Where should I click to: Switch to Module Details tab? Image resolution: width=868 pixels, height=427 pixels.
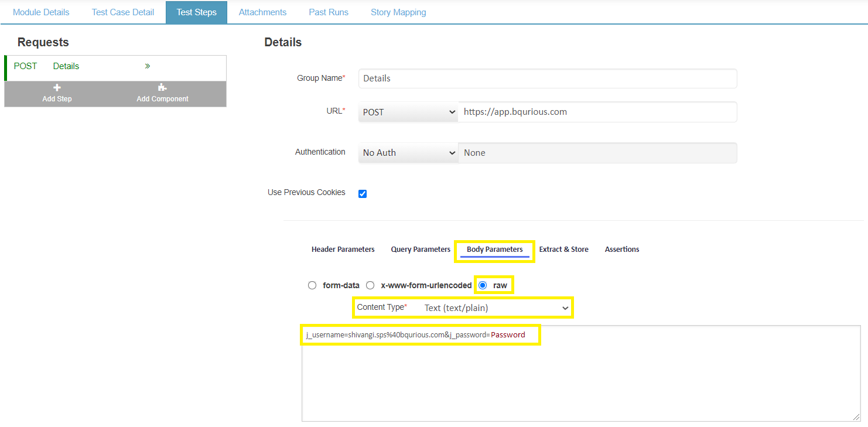41,12
